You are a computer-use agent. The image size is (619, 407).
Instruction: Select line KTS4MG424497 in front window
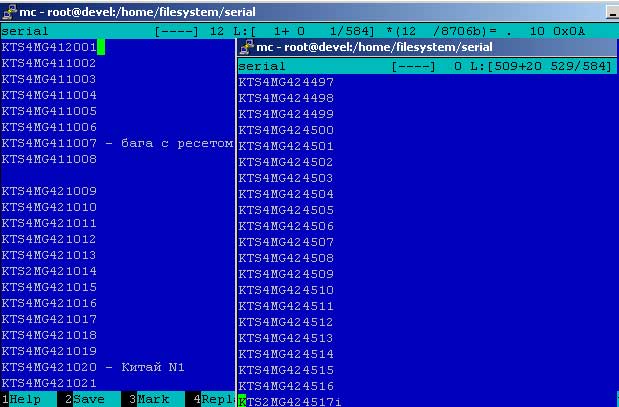[286, 82]
